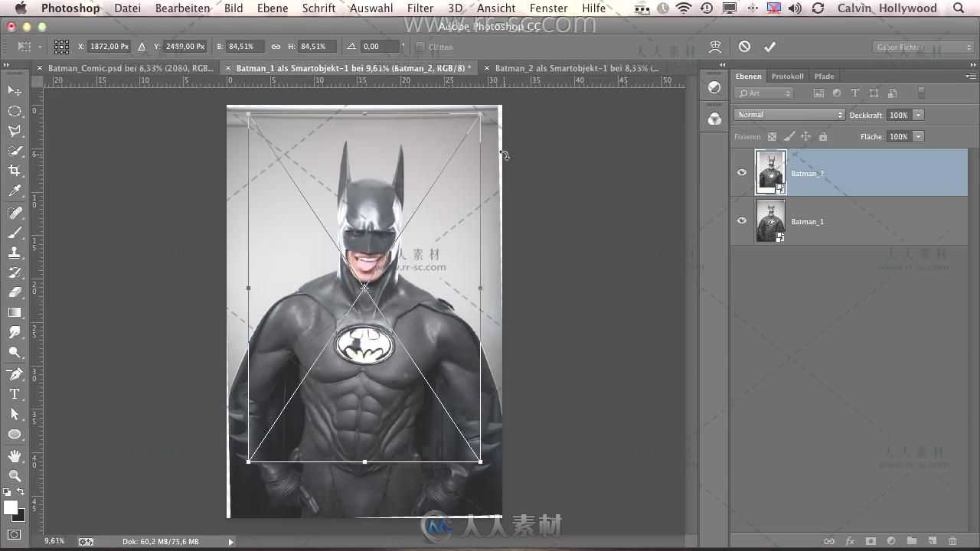
Task: Open the layer filter type Art dropdown
Action: tap(764, 93)
